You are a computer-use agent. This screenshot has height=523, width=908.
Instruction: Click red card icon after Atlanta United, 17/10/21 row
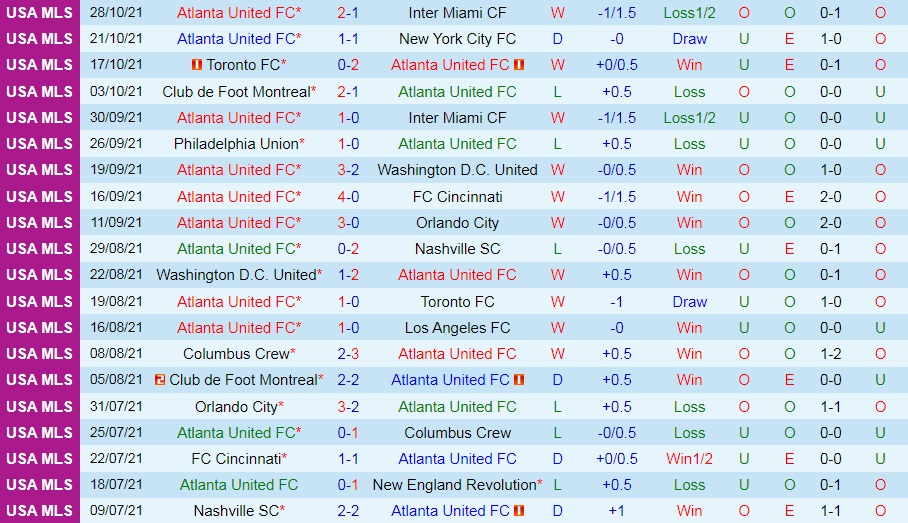click(519, 65)
